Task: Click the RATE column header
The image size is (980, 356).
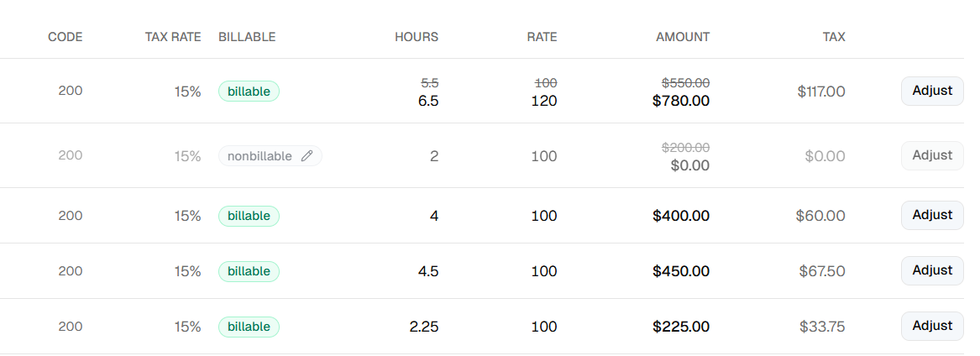Action: [x=542, y=37]
